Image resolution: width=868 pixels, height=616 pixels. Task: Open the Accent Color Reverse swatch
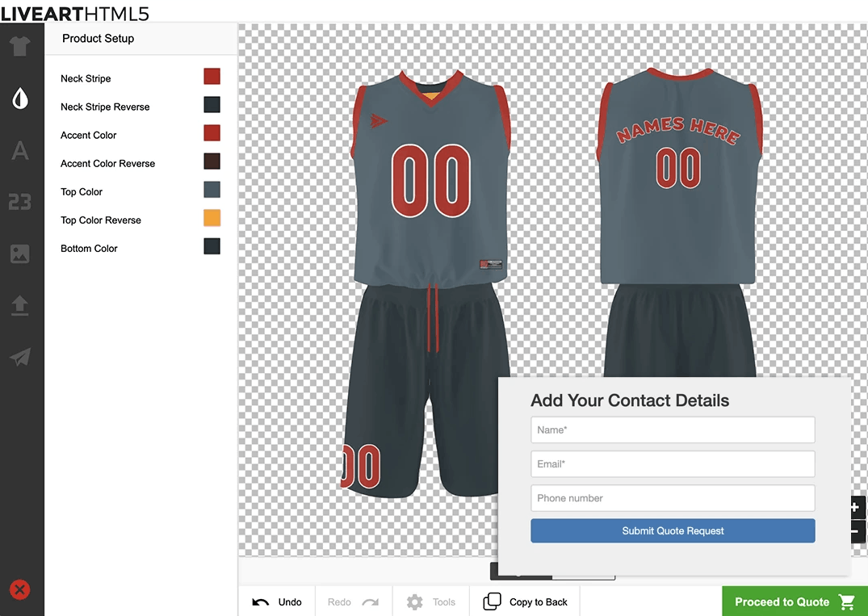[x=212, y=161]
